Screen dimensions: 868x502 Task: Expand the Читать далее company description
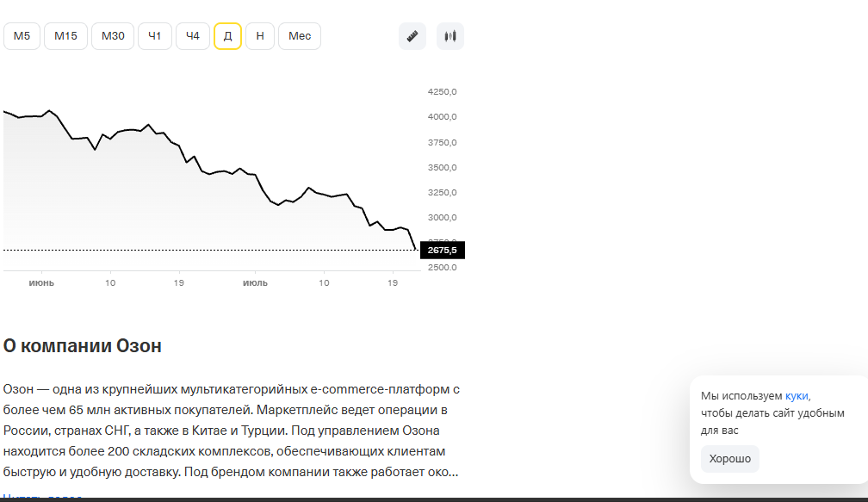tap(43, 497)
